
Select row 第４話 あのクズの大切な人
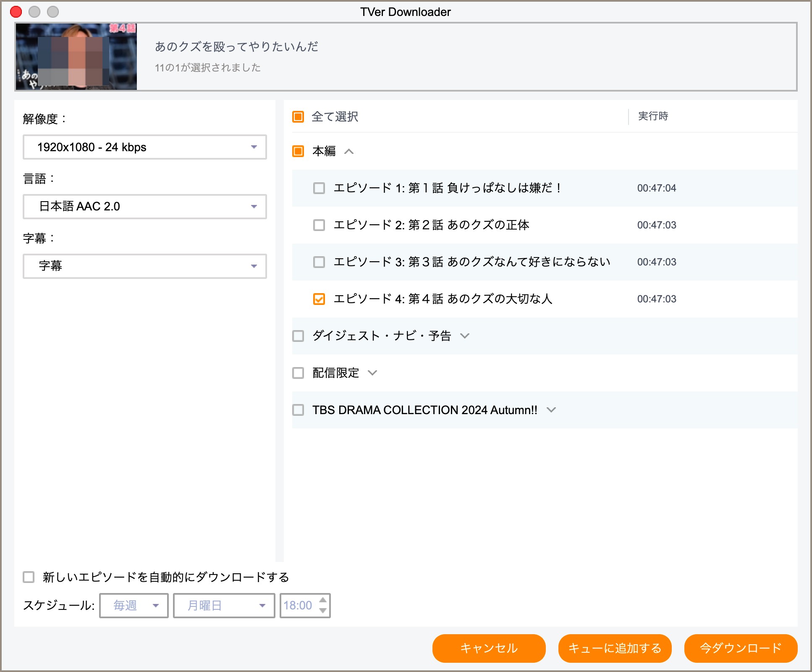point(545,299)
